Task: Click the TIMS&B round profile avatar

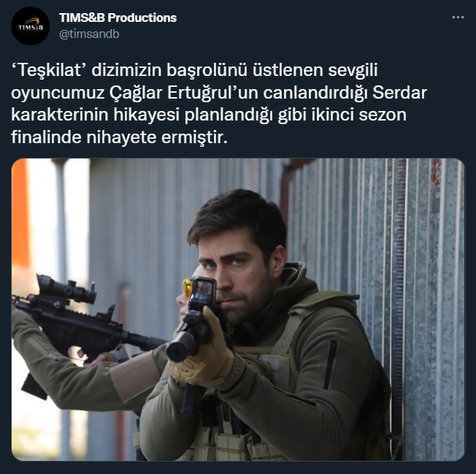Action: (x=31, y=26)
